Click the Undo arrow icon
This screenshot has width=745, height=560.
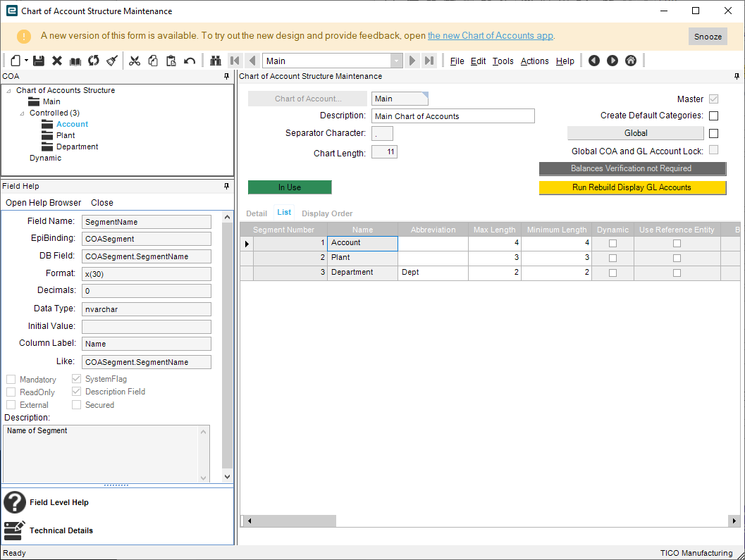190,61
